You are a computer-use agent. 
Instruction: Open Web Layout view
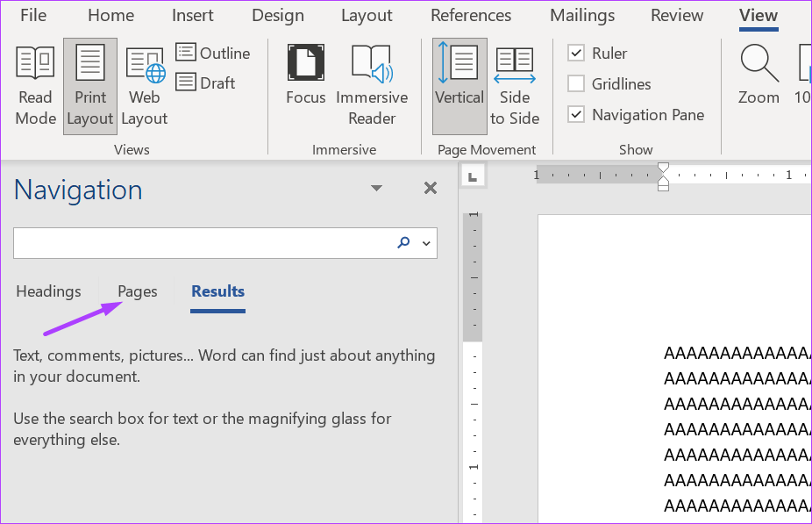tap(145, 85)
